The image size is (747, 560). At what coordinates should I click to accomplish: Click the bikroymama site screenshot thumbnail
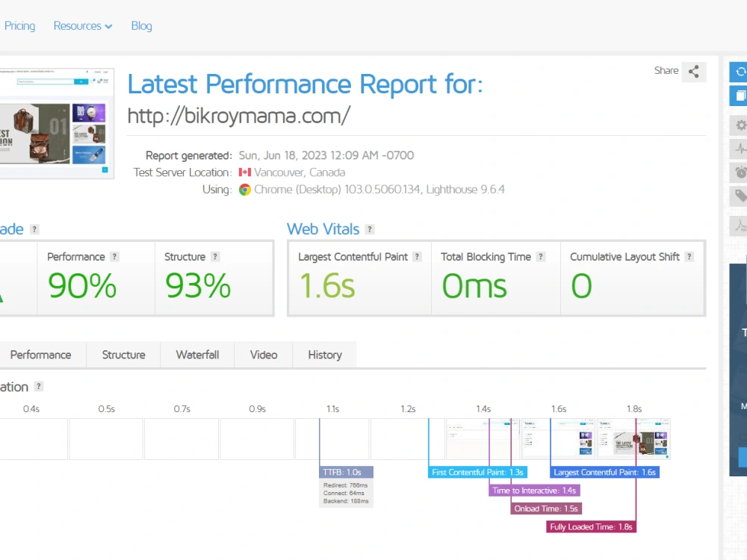coord(57,123)
